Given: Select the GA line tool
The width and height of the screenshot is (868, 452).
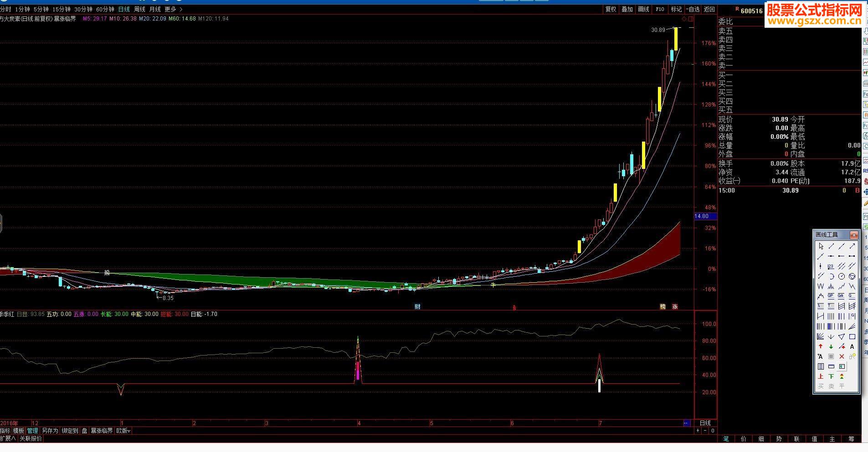Looking at the screenshot, I should click(842, 296).
